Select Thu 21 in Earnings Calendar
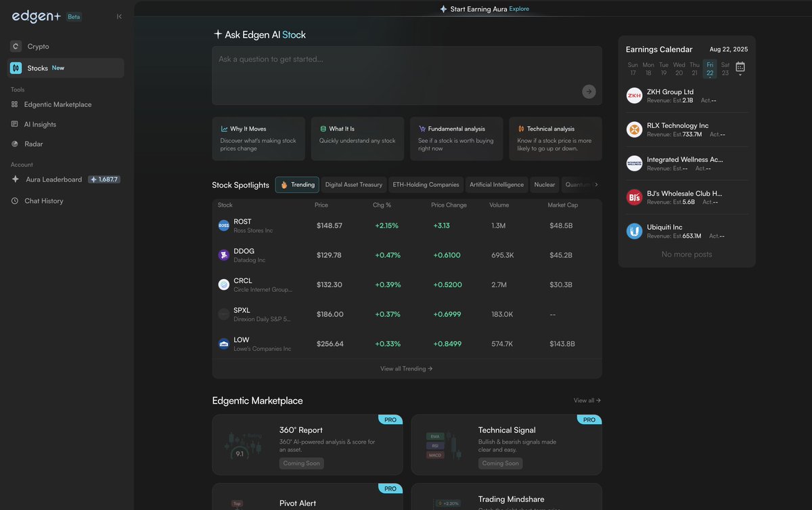This screenshot has width=812, height=510. pyautogui.click(x=694, y=69)
